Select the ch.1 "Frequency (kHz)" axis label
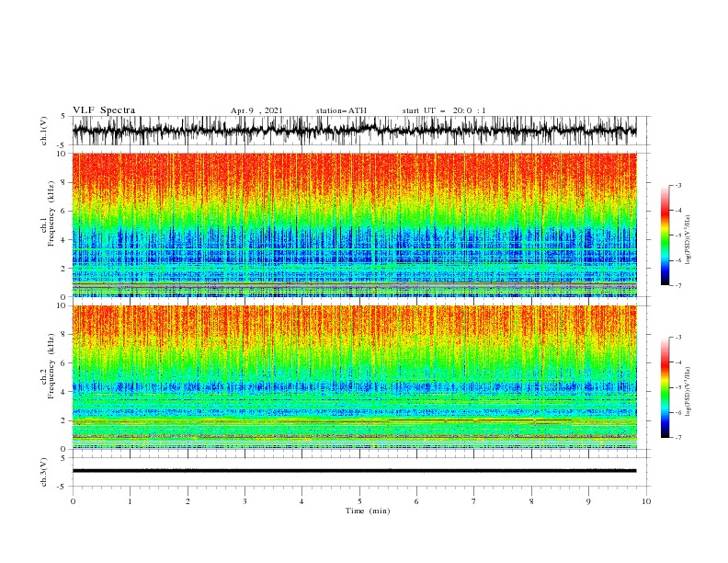728x563 pixels. point(51,213)
